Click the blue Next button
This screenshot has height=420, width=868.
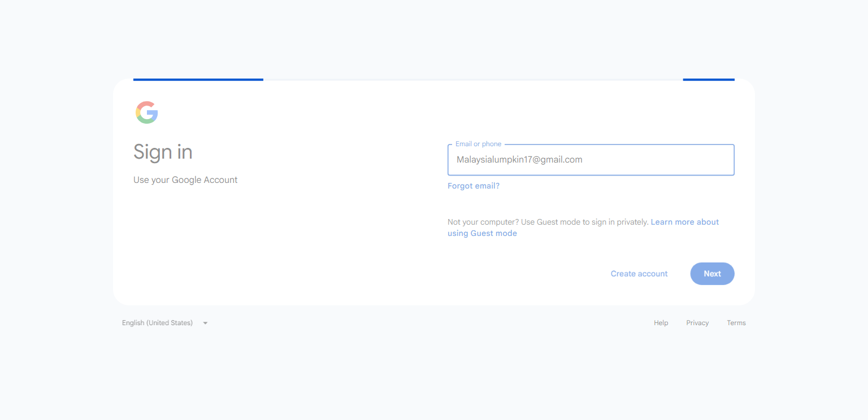[712, 274]
